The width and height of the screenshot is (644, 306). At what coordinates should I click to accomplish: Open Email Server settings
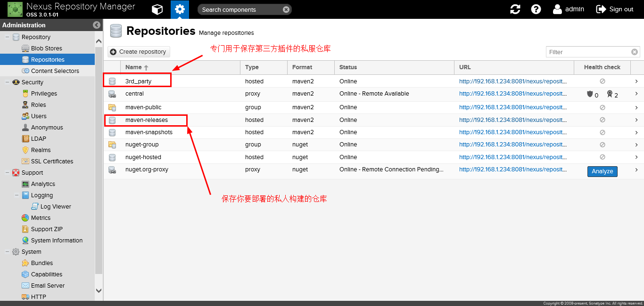(x=48, y=286)
